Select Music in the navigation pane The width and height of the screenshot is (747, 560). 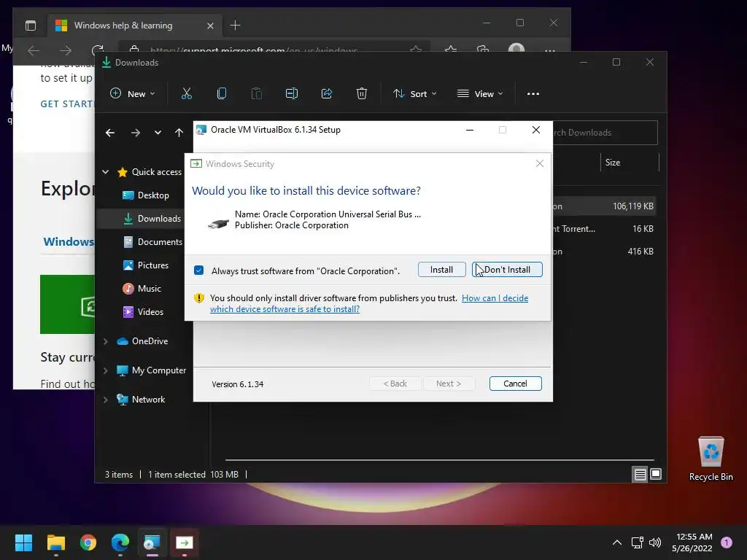142,289
